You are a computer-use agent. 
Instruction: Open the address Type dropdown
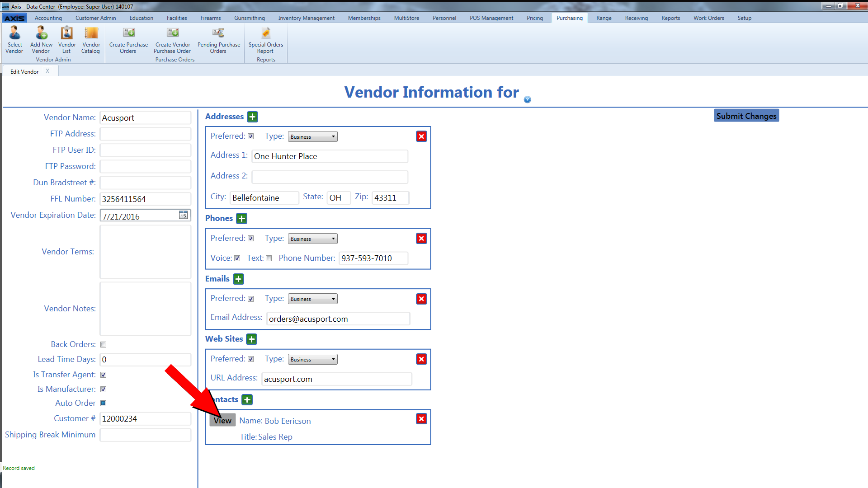click(313, 137)
